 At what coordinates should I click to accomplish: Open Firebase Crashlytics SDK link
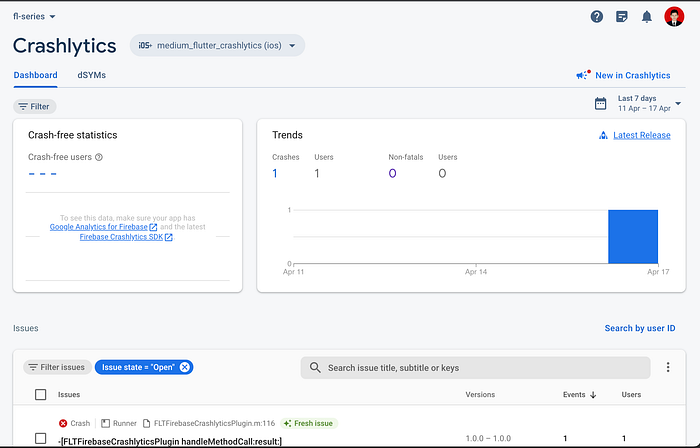126,237
